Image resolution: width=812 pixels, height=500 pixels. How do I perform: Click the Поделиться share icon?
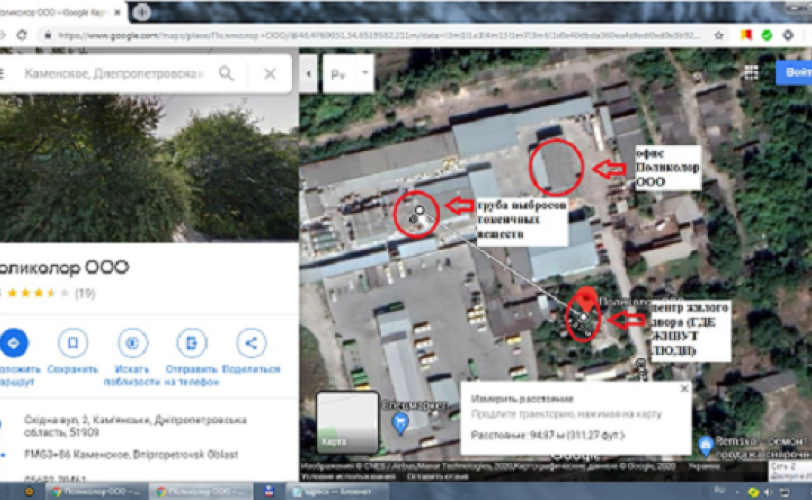point(251,343)
